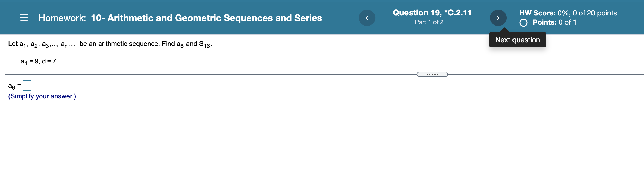This screenshot has height=181, width=644.
Task: Click the Homework title in the top bar
Action: tap(180, 18)
